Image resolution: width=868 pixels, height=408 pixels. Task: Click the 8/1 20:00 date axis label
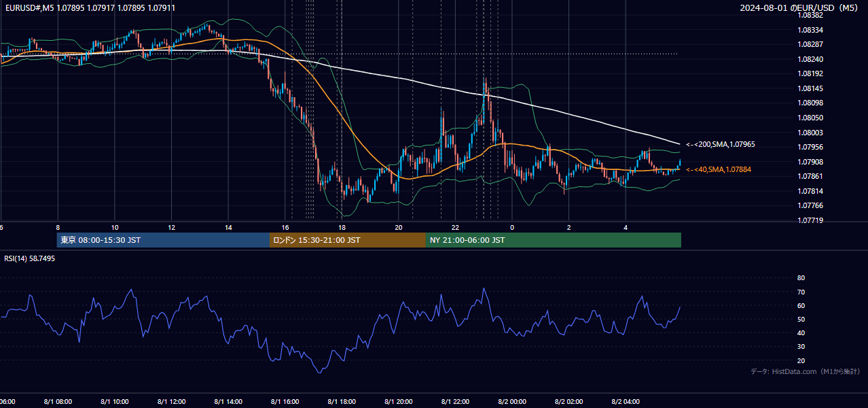[399, 401]
